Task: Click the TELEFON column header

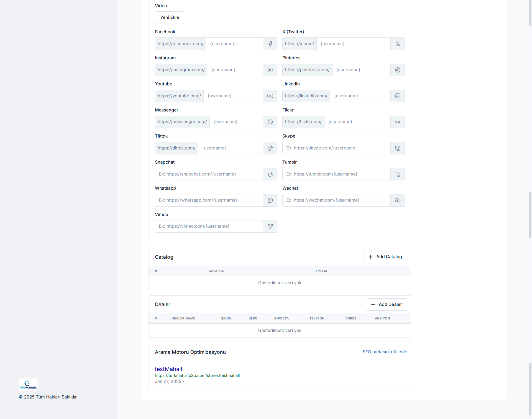Action: [317, 318]
